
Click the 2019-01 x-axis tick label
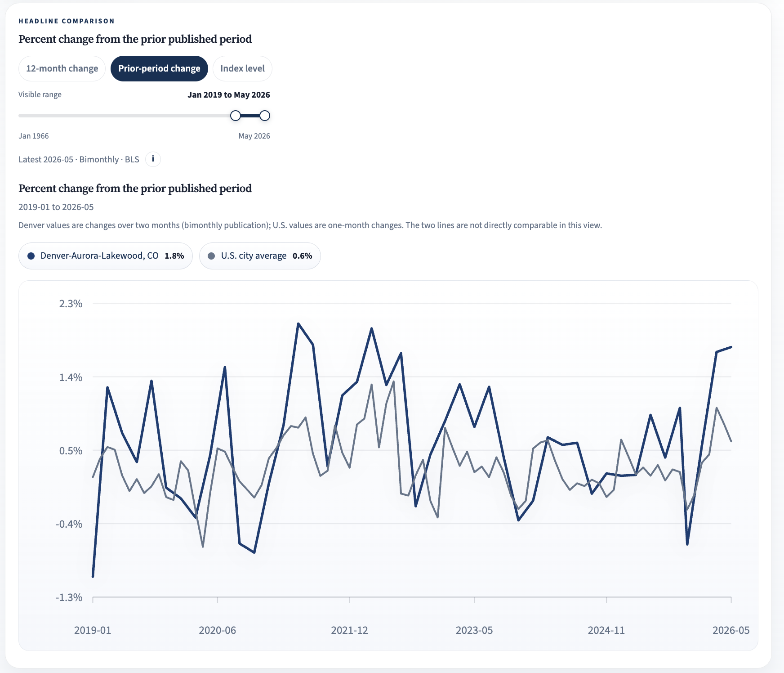tap(93, 630)
